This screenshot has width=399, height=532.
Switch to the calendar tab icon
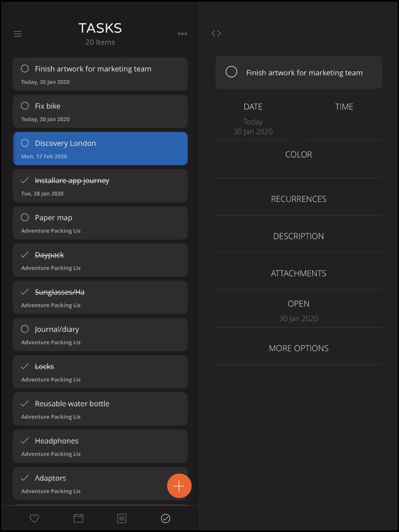pyautogui.click(x=78, y=518)
